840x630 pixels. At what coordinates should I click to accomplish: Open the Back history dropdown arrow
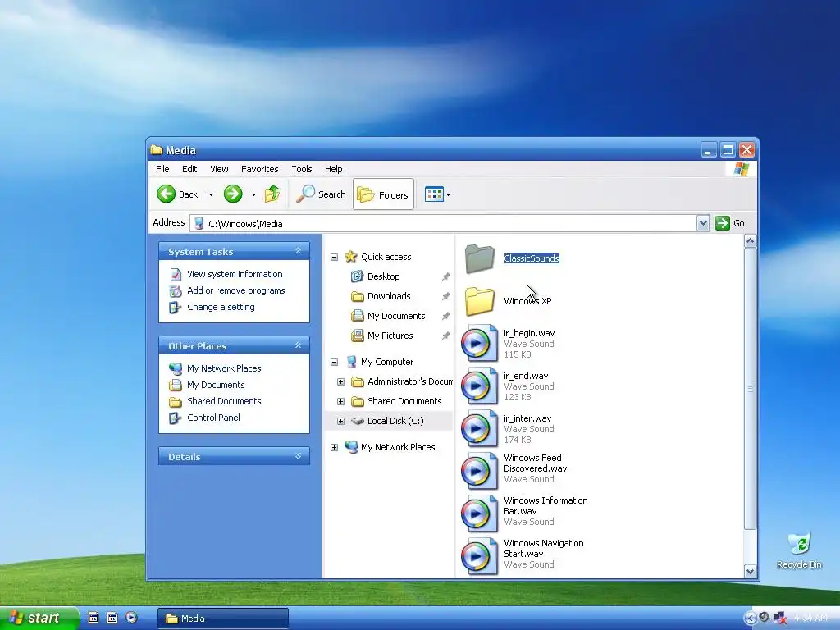(211, 195)
